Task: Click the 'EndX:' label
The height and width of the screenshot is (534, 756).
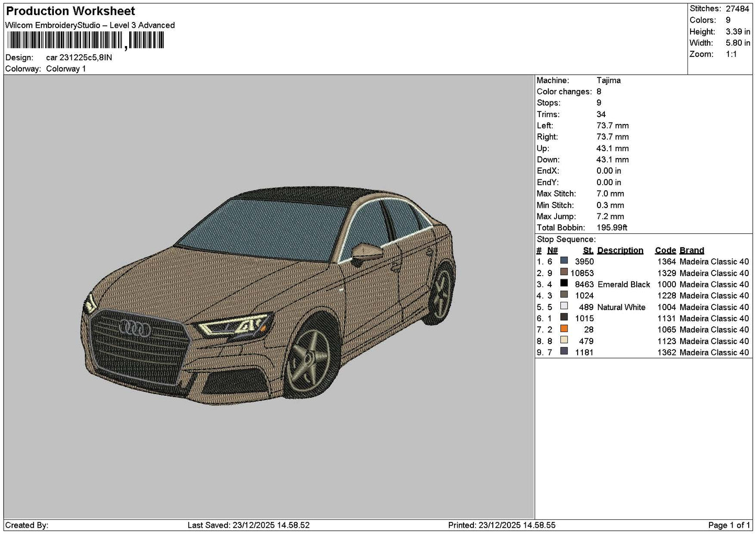Action: pyautogui.click(x=548, y=171)
